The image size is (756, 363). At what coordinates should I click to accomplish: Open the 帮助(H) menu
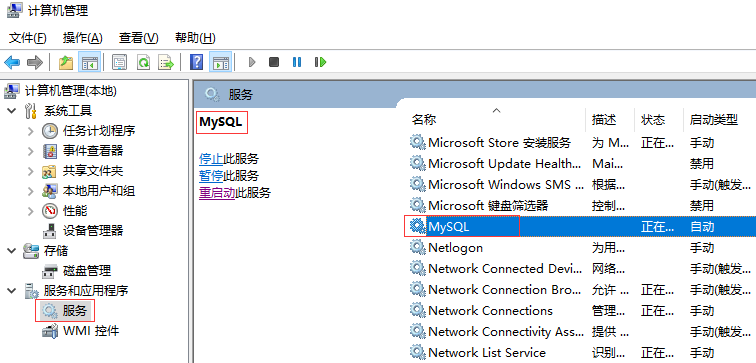(x=195, y=38)
